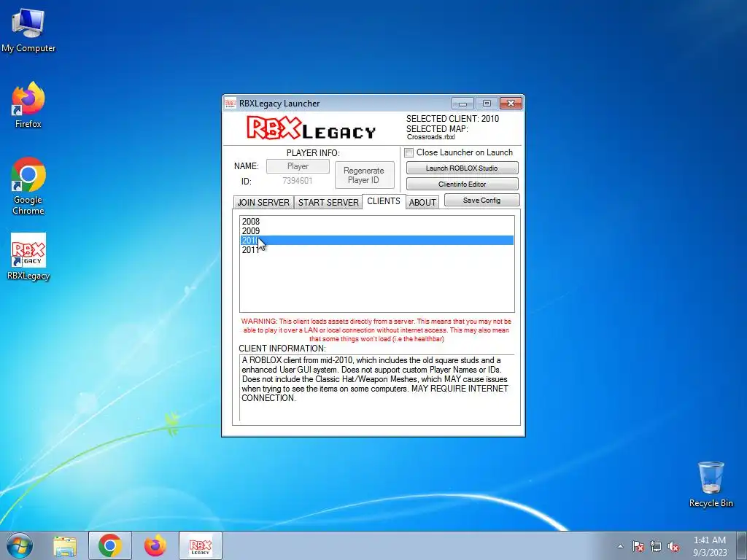Select the Recycle Bin desktop icon
This screenshot has height=560, width=747.
pyautogui.click(x=711, y=484)
